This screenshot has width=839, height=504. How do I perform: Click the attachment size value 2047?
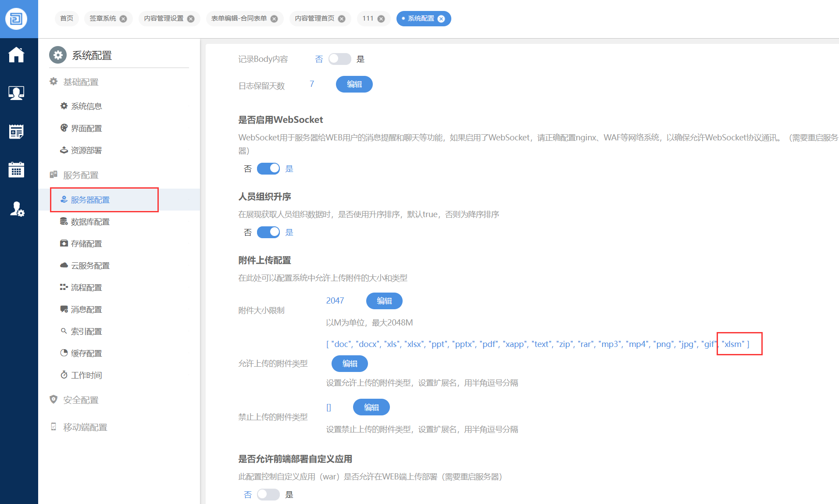335,300
